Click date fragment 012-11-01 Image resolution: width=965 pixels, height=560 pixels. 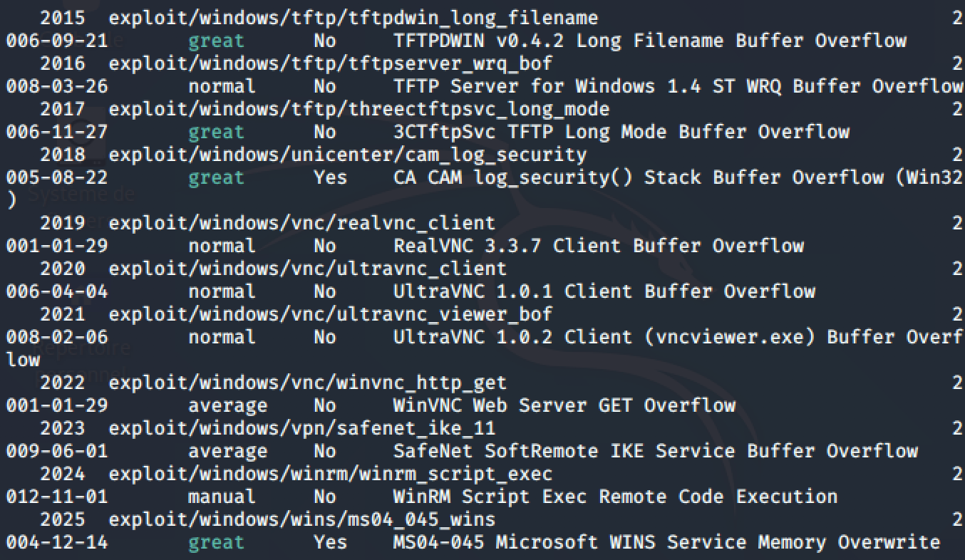pyautogui.click(x=57, y=497)
